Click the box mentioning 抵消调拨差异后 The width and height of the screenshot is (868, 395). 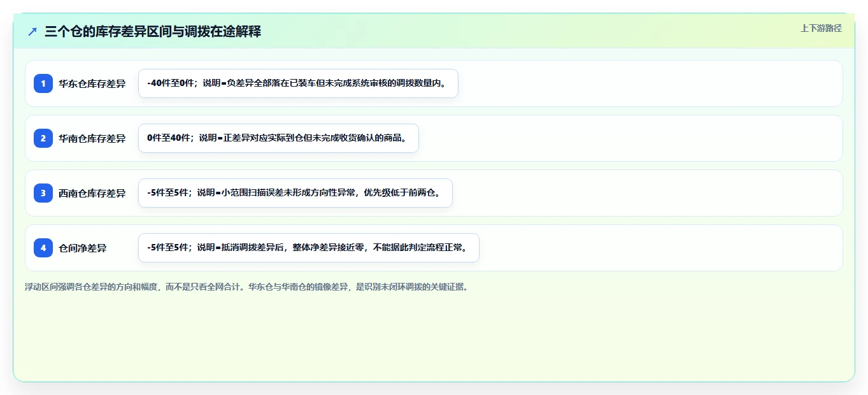point(309,248)
